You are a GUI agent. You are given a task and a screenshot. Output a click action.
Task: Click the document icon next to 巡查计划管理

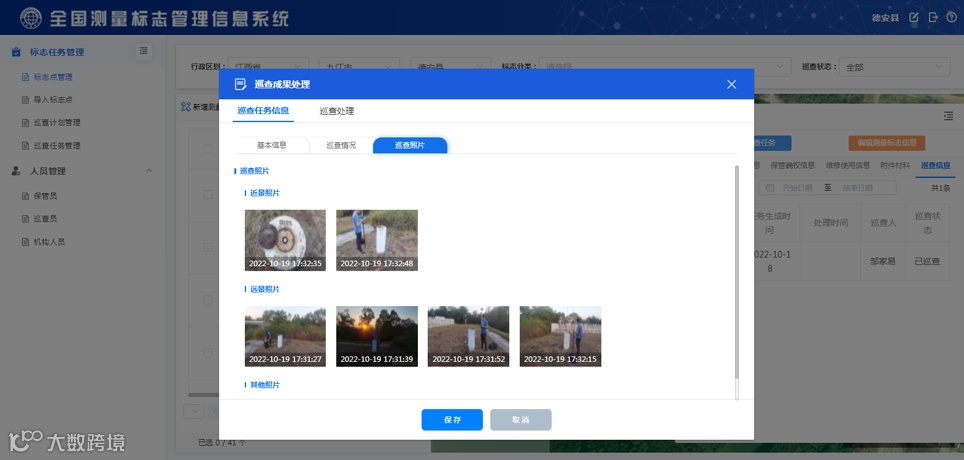[x=25, y=123]
